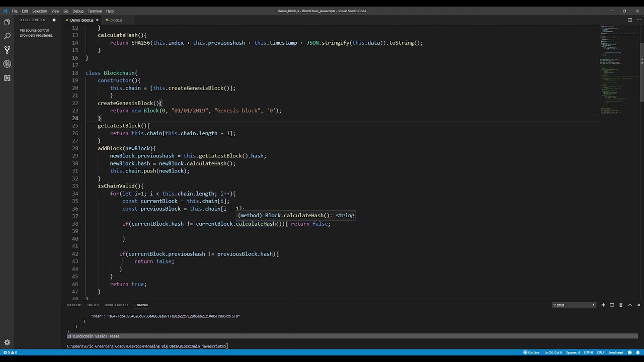Viewport: 644px width, 362px height.
Task: Open the Search view in activity bar
Action: [7, 36]
